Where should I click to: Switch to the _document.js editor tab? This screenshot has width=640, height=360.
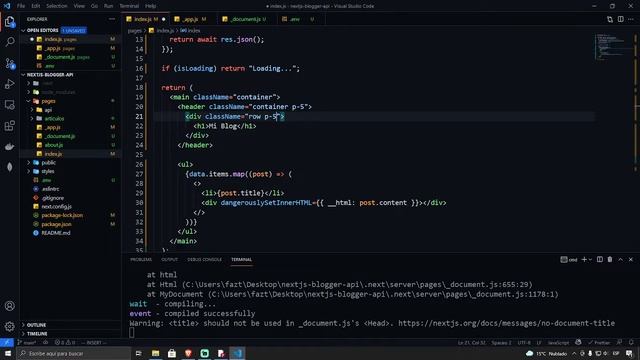tap(247, 19)
